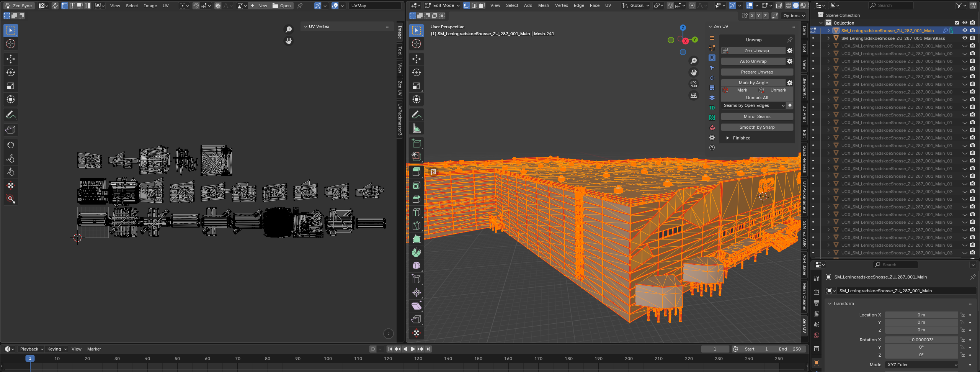Image resolution: width=980 pixels, height=372 pixels.
Task: Open the Edit Mode dropdown
Action: point(443,5)
